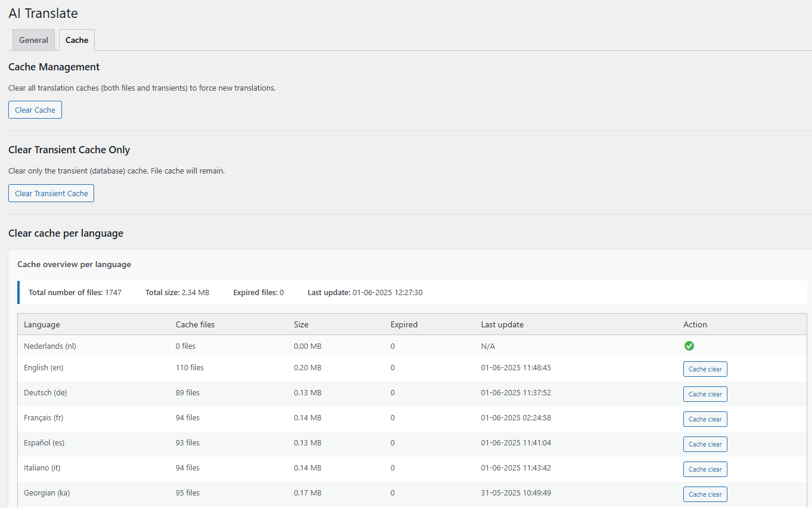
Task: Click the Last update column header
Action: [502, 324]
